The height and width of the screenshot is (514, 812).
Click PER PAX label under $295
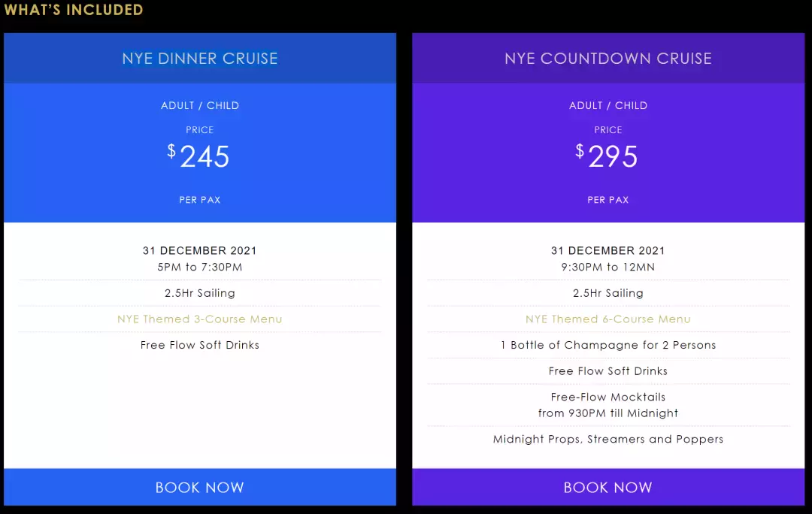[x=607, y=200]
